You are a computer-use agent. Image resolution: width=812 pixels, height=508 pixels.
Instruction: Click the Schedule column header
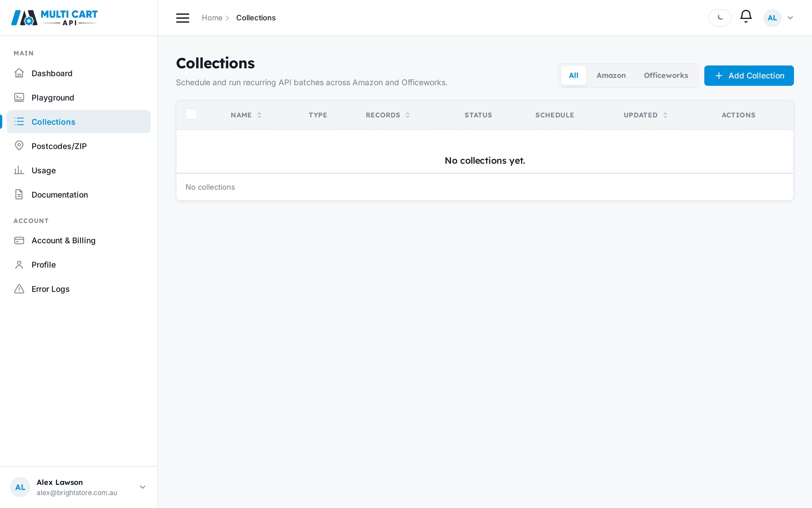pyautogui.click(x=555, y=115)
